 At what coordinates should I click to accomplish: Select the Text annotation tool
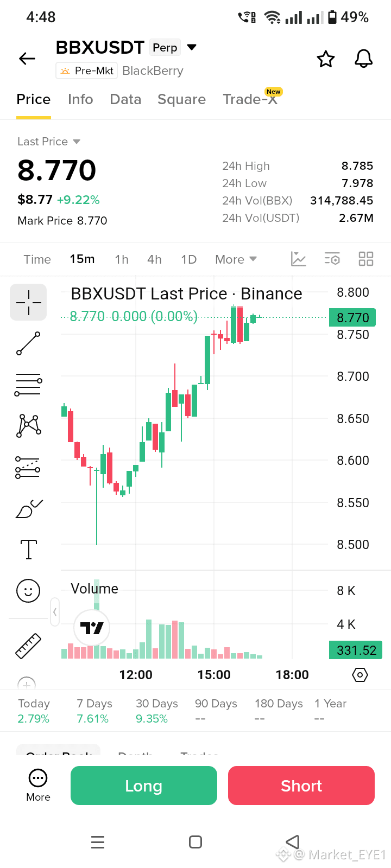[x=28, y=549]
